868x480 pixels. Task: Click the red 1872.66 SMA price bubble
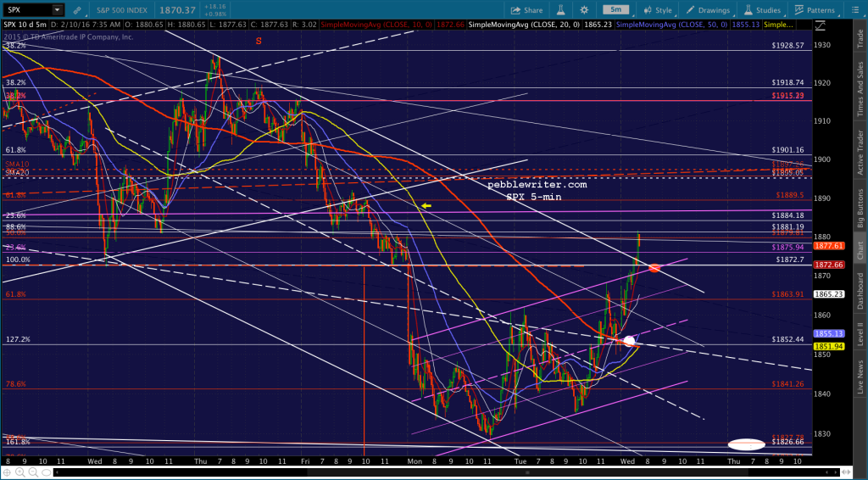click(828, 265)
